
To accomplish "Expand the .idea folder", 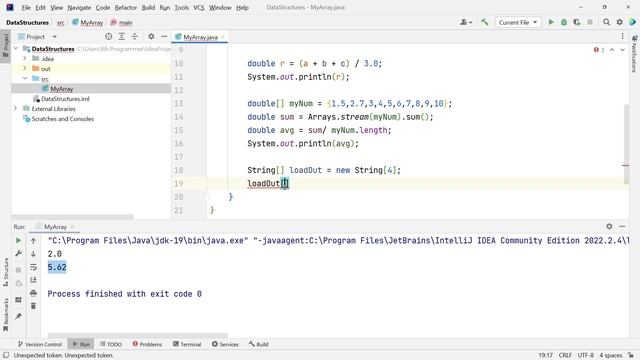I will coord(25,58).
